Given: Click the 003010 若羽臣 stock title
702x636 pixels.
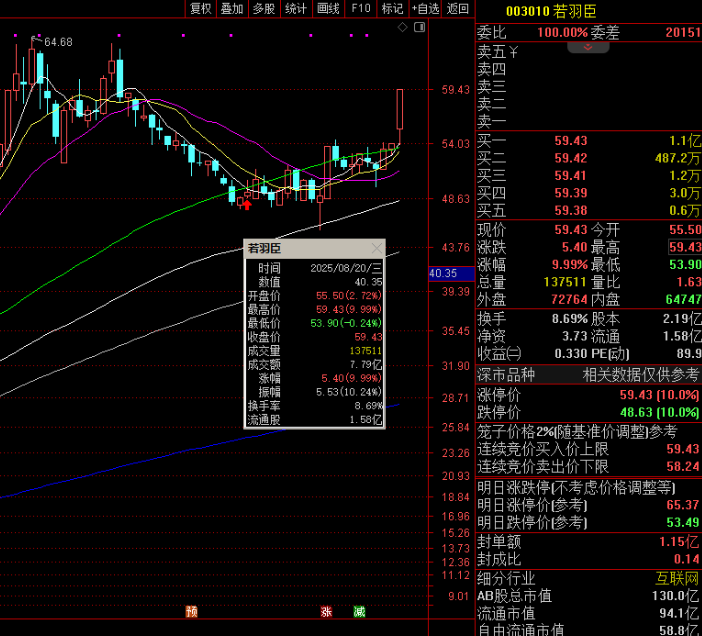Looking at the screenshot, I should pos(551,11).
